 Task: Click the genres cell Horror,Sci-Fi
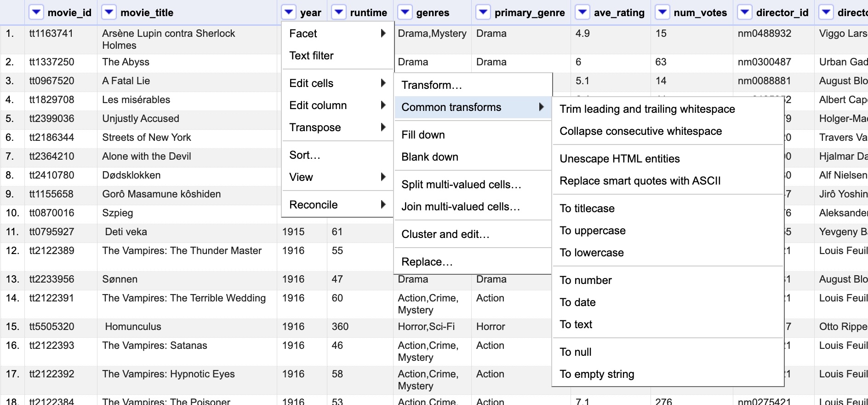coord(426,327)
